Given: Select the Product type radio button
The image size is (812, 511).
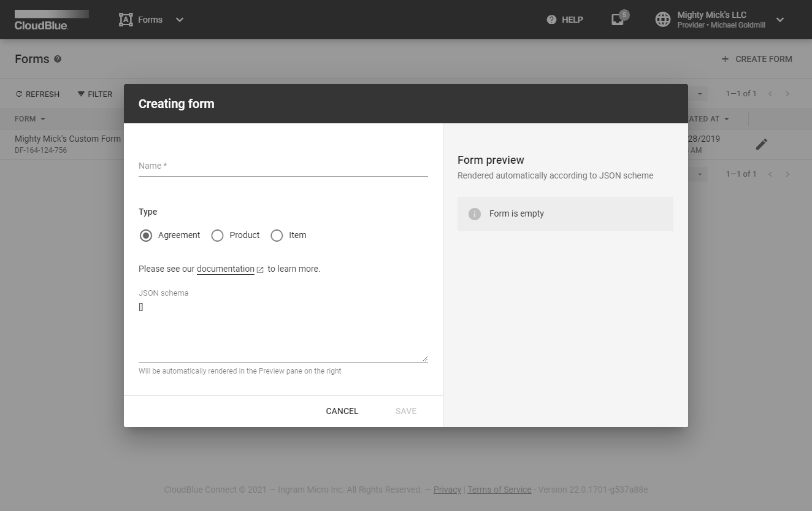Looking at the screenshot, I should 217,236.
